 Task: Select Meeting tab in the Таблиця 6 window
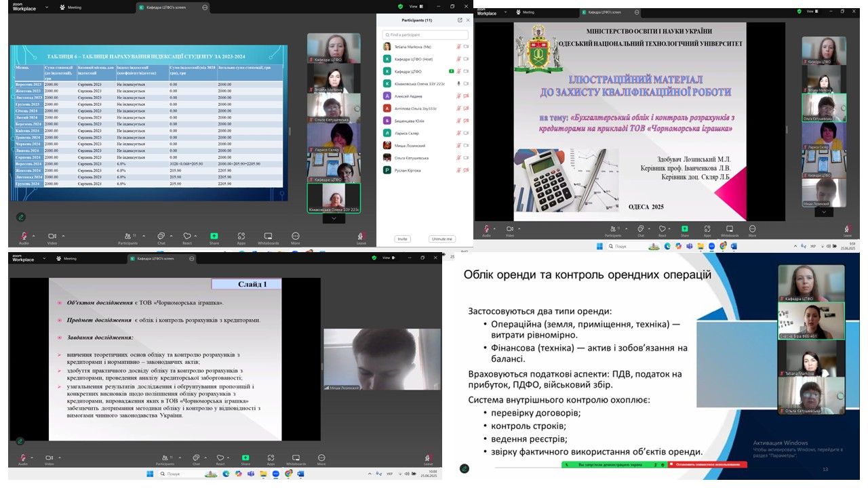tap(71, 7)
